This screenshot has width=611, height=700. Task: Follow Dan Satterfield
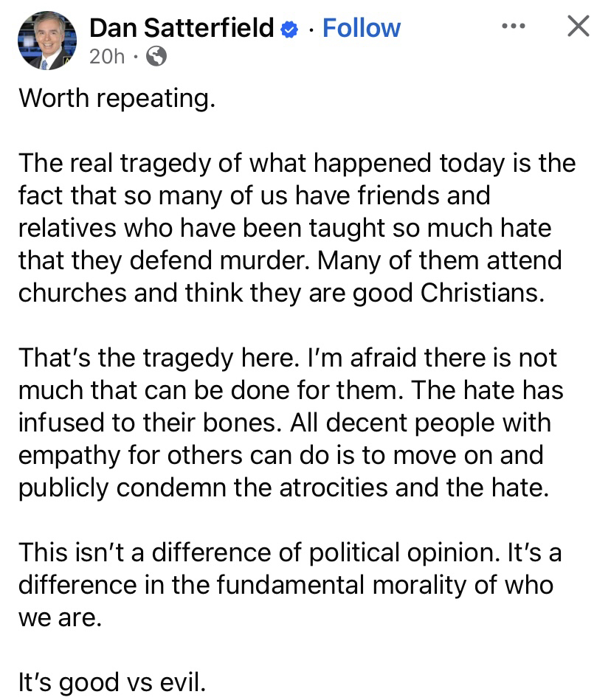pos(361,29)
